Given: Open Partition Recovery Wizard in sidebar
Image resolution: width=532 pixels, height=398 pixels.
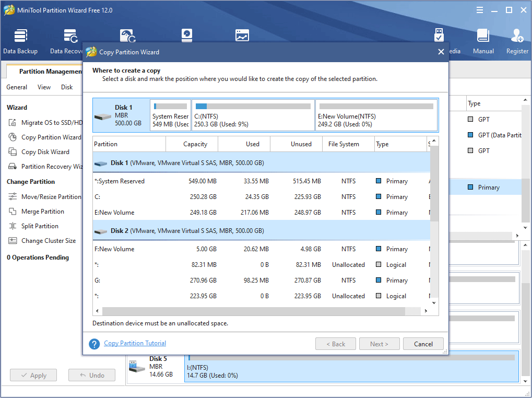Looking at the screenshot, I should [45, 166].
